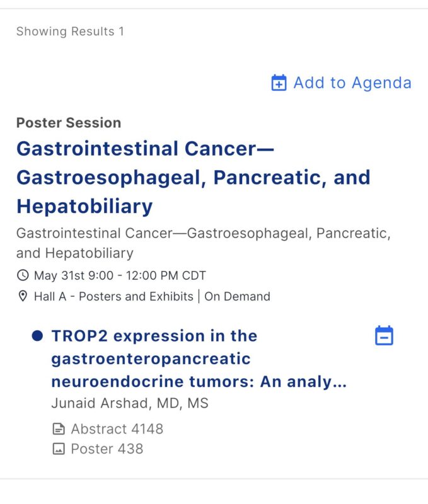Click the image icon next to Poster 438
This screenshot has width=428, height=504.
(59, 449)
